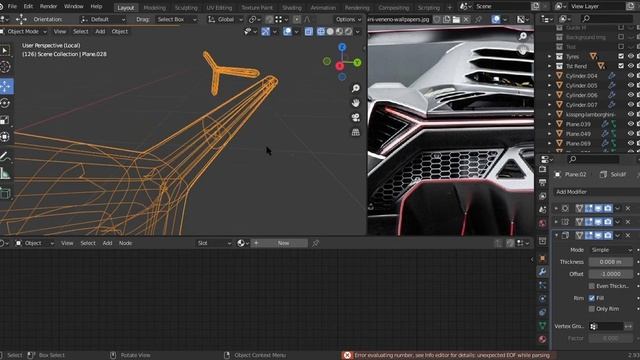The image size is (640, 360).
Task: Switch perspective/orthographic with grid gizmo
Action: tap(356, 132)
